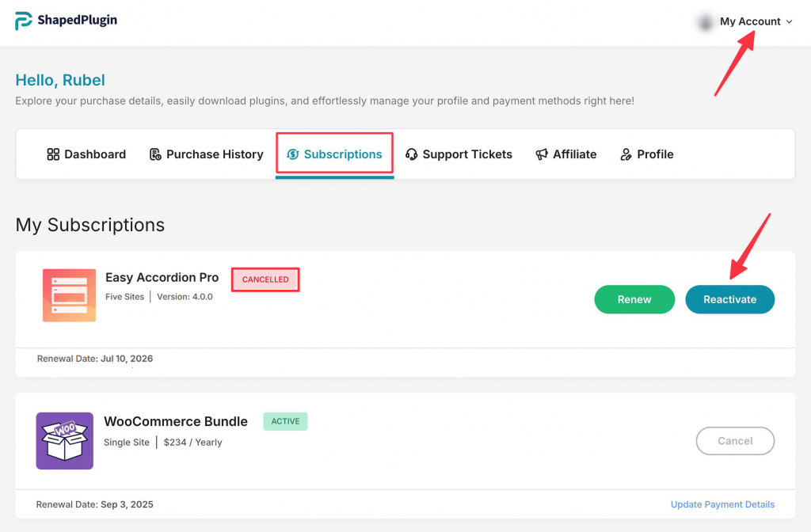Viewport: 811px width, 532px height.
Task: Click the ShapedPlugin logo icon
Action: pyautogui.click(x=24, y=21)
